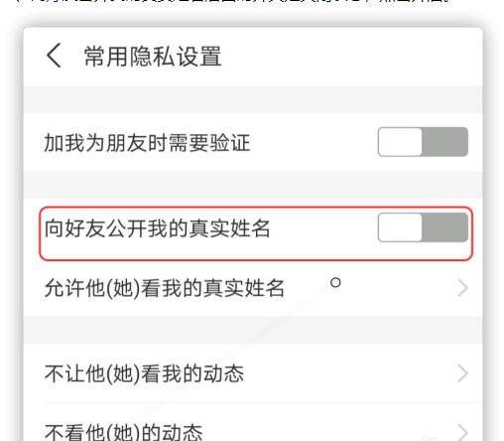Click 向好友公开我的真实姓名 label text

158,228
